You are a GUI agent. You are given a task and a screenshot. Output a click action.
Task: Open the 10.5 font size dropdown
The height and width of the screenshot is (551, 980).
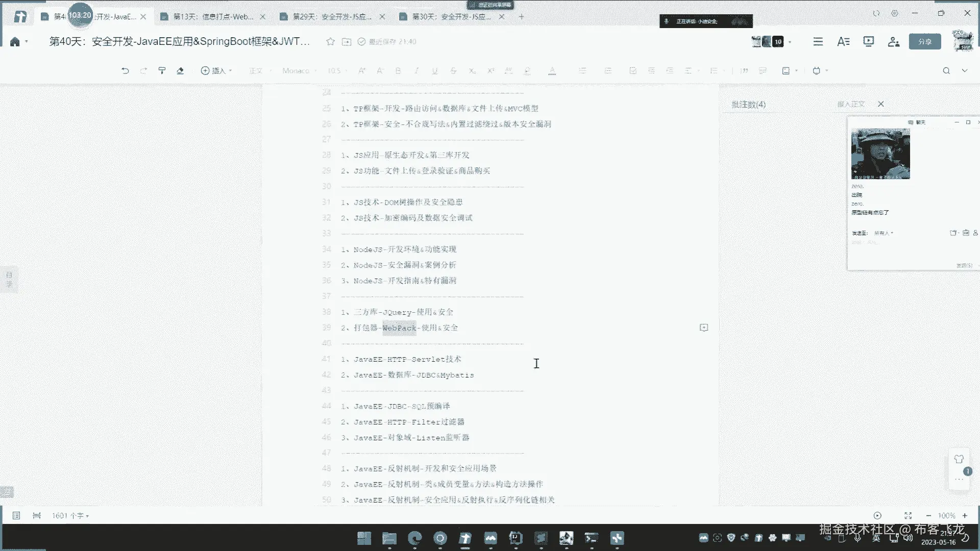(337, 71)
